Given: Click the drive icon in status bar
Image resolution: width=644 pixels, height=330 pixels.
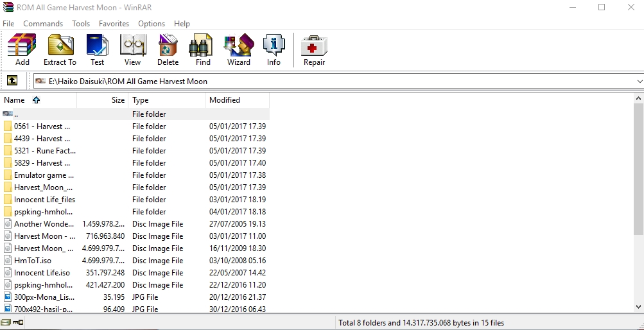Looking at the screenshot, I should point(6,322).
